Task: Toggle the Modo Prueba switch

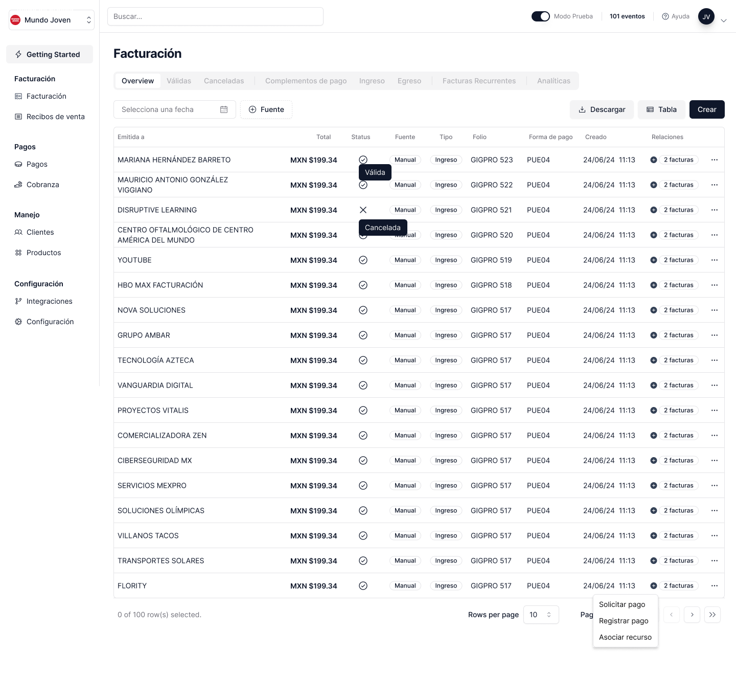Action: (540, 16)
